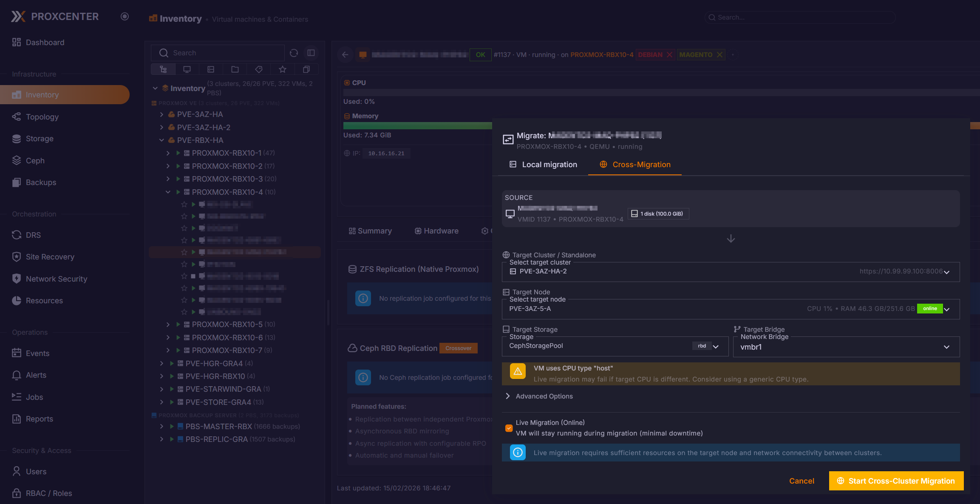Open Topology from the sidebar
This screenshot has height=504, width=980.
tap(42, 117)
